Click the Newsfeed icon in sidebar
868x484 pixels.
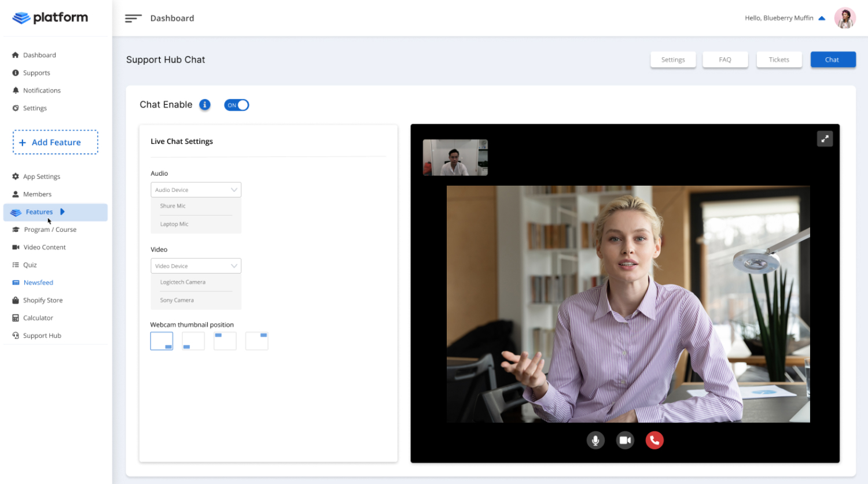[x=16, y=283]
